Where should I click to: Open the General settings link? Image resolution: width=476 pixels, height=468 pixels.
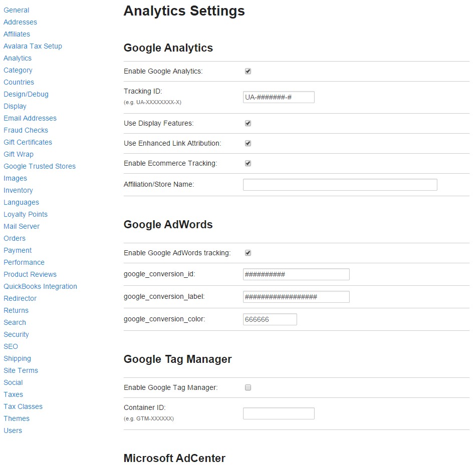pos(17,11)
